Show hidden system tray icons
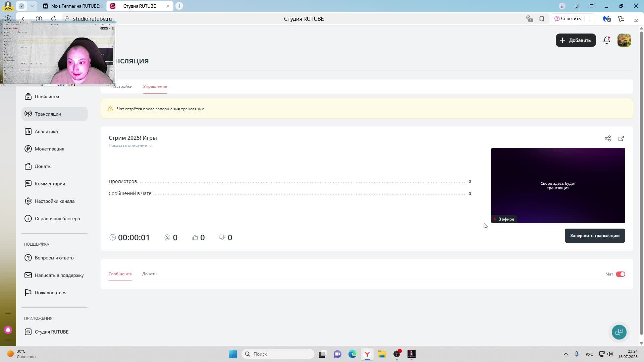This screenshot has height=362, width=644. point(566,354)
